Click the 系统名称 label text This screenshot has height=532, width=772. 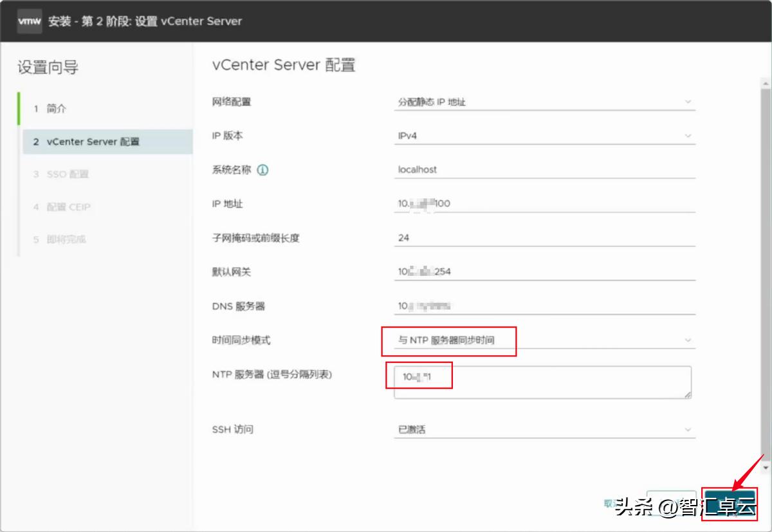[x=232, y=170]
